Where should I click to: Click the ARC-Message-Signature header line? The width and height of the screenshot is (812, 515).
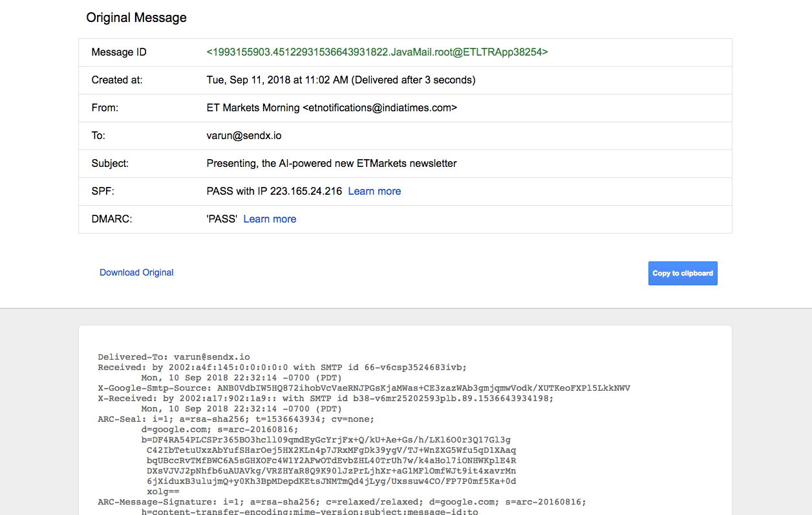pos(341,502)
